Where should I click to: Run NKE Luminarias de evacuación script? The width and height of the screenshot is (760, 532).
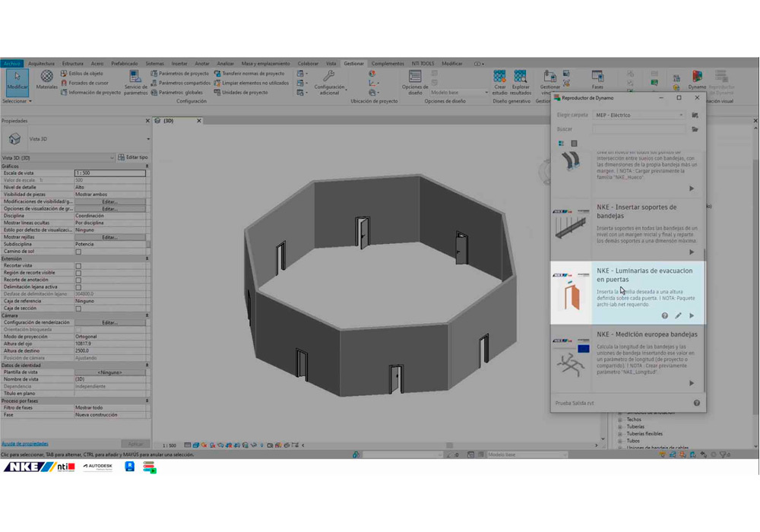[x=692, y=315]
